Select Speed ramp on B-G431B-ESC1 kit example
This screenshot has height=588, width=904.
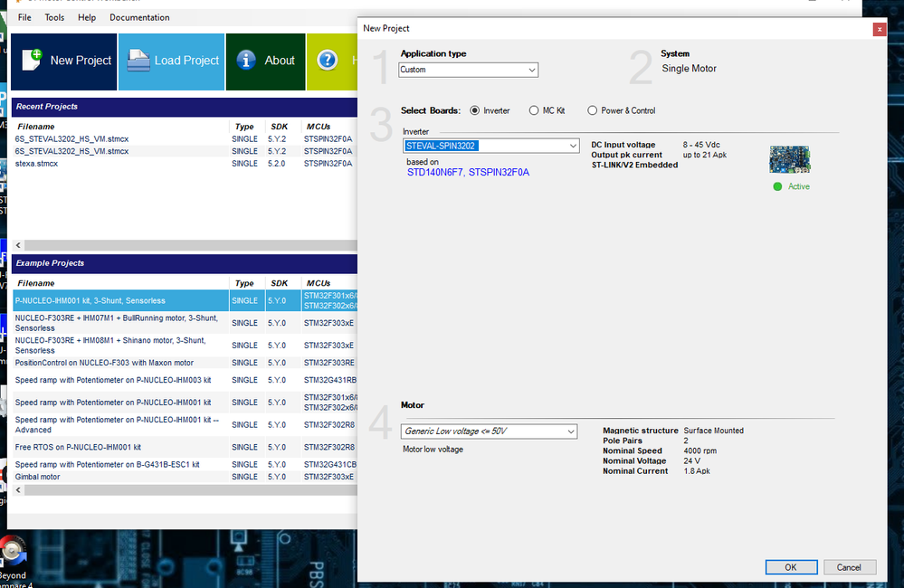pos(186,465)
